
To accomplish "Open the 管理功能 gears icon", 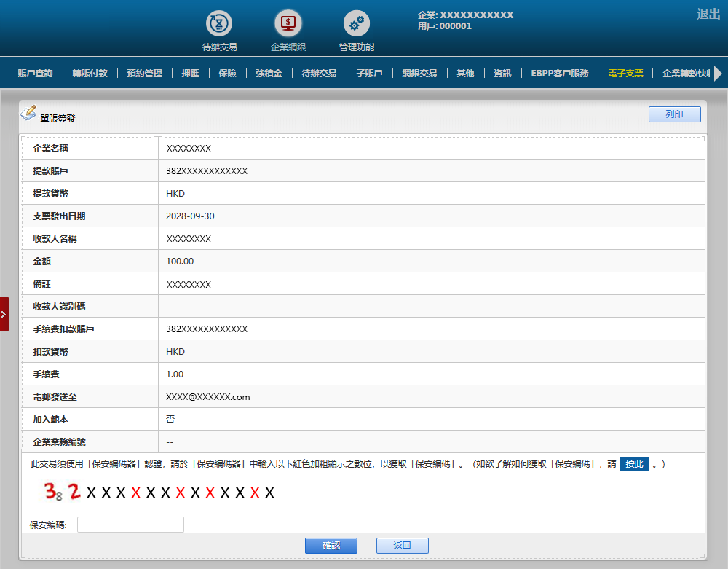I will pyautogui.click(x=356, y=24).
